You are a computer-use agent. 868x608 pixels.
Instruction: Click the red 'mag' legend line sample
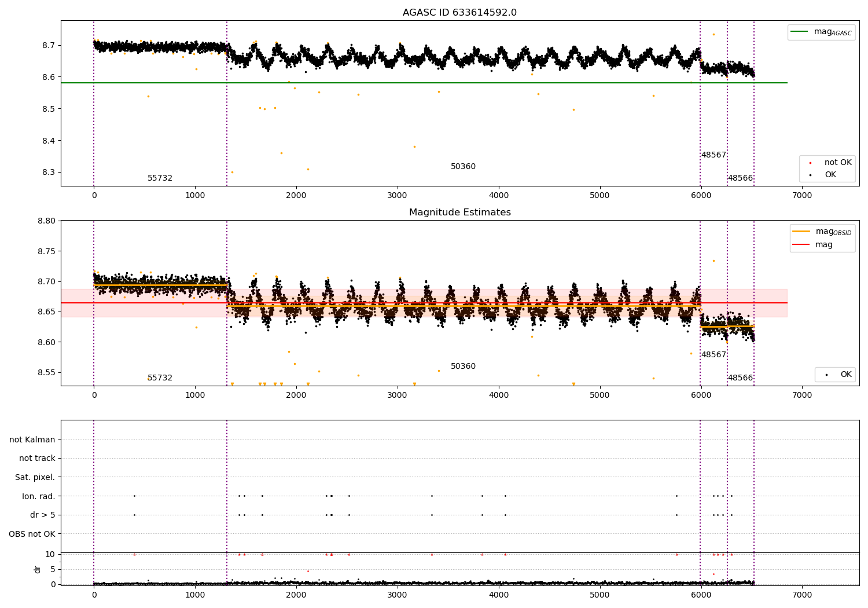pos(802,245)
